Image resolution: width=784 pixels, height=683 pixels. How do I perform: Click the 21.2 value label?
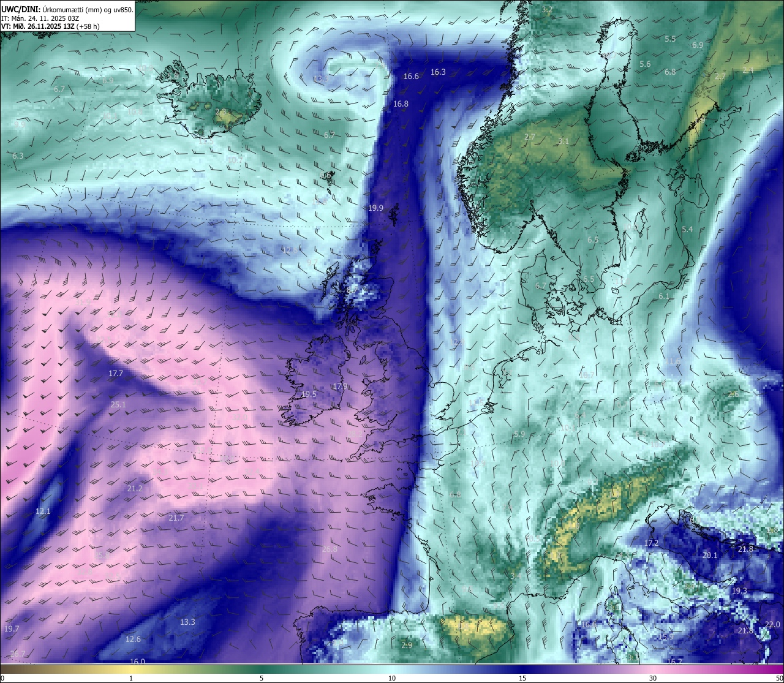point(135,488)
